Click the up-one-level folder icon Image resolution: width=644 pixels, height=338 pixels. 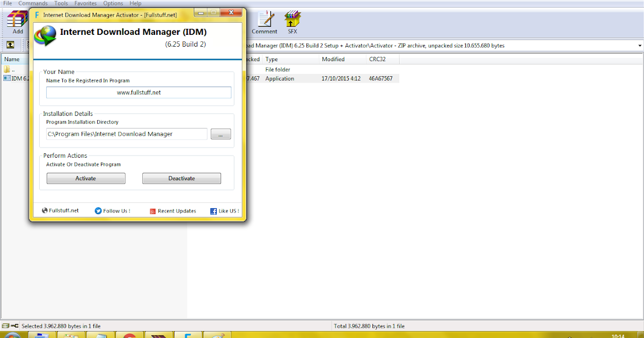click(x=11, y=45)
